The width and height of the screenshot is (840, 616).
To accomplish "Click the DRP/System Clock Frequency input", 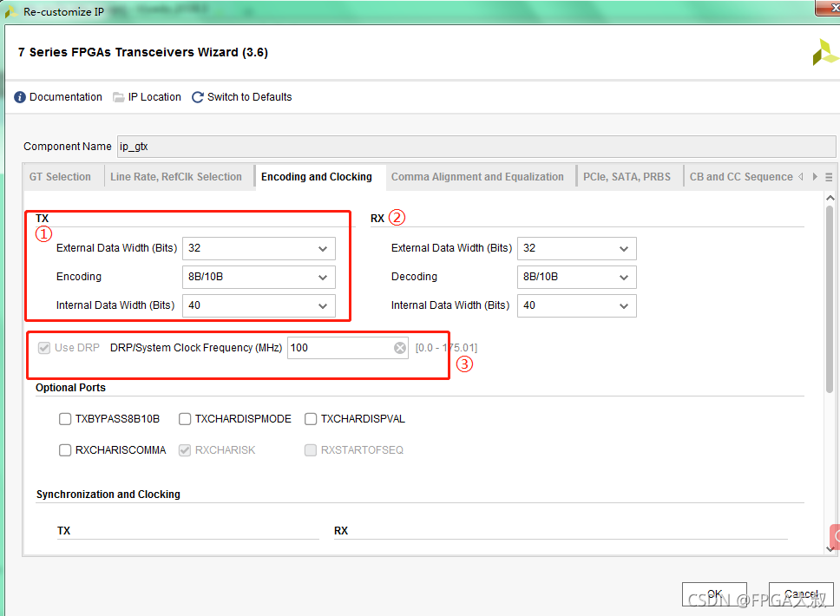I will (348, 348).
